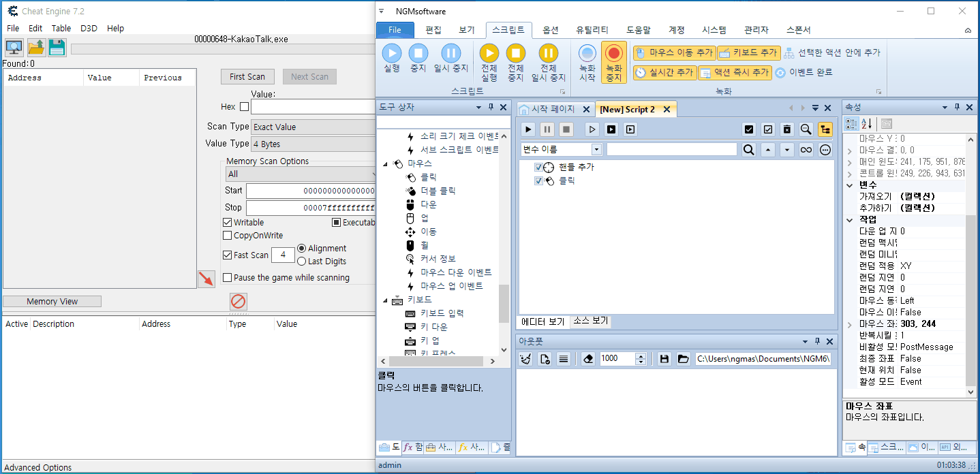
Task: Expand the 마우스 좌표 property row
Action: click(850, 325)
